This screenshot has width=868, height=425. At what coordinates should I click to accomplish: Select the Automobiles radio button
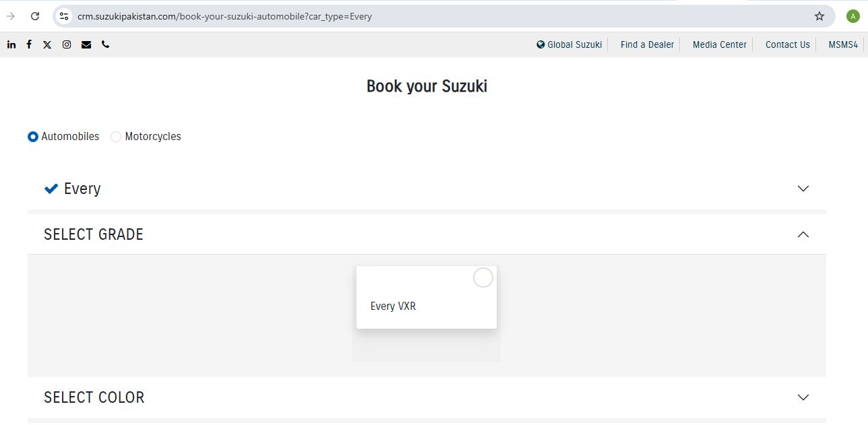point(33,137)
